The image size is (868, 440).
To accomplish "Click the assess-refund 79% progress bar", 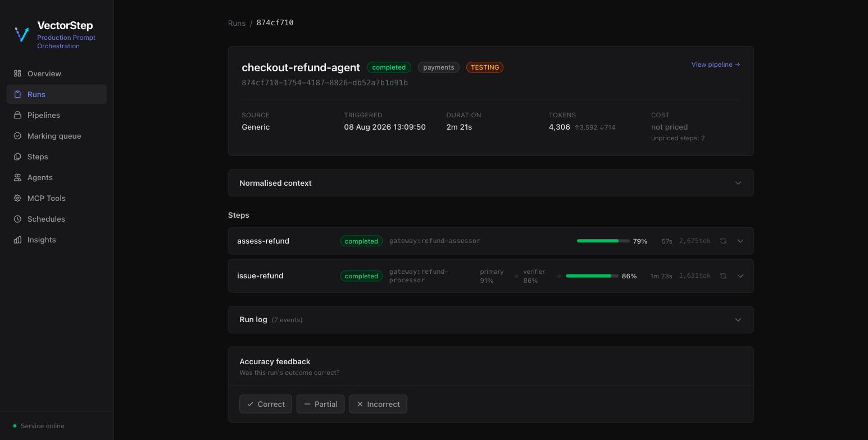I will coord(603,241).
